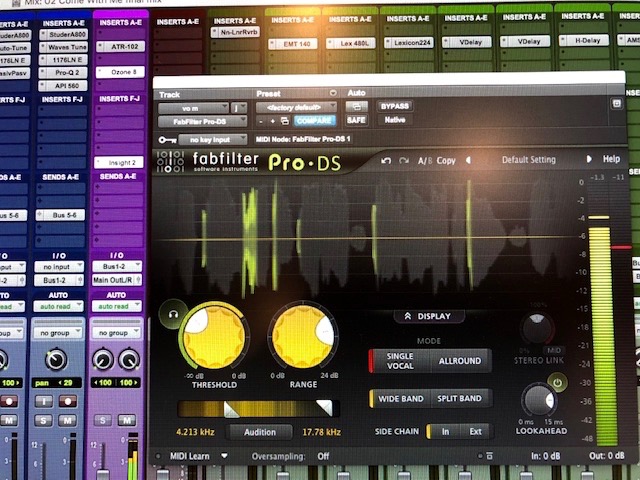Set side chain to In

[445, 431]
